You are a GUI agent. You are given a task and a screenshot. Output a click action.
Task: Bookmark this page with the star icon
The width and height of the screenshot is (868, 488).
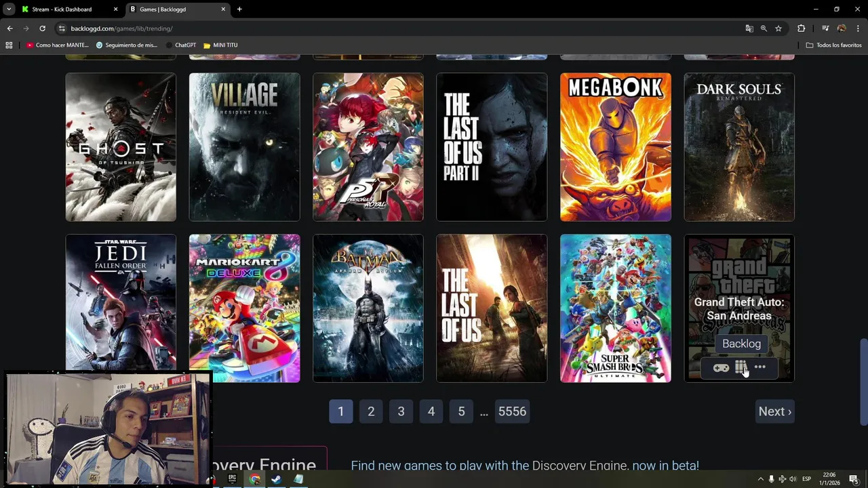[x=778, y=28]
